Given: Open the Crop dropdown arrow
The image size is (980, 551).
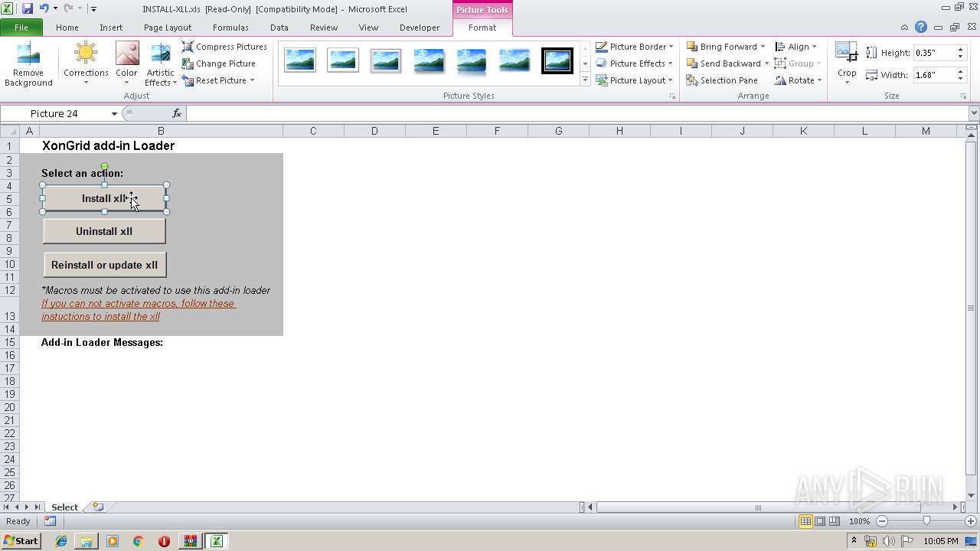Looking at the screenshot, I should pyautogui.click(x=847, y=82).
